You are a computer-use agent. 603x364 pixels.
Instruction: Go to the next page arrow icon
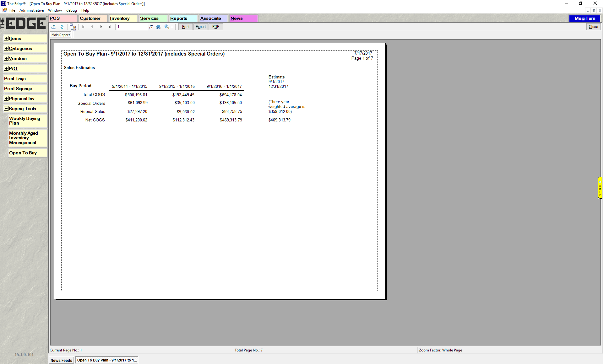point(101,27)
